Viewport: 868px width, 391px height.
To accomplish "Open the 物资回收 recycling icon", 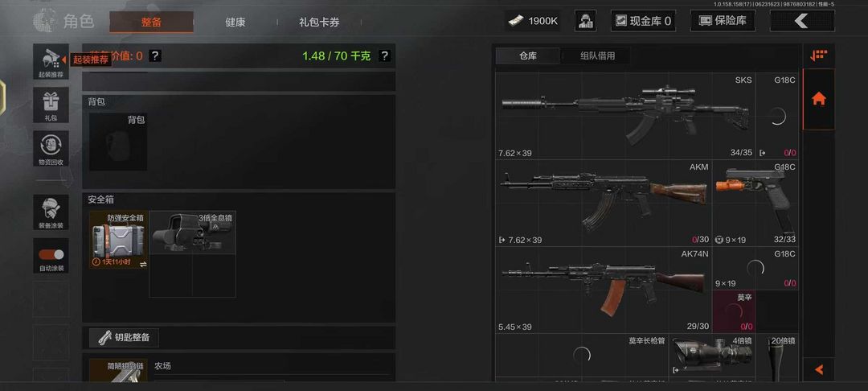I will [51, 148].
